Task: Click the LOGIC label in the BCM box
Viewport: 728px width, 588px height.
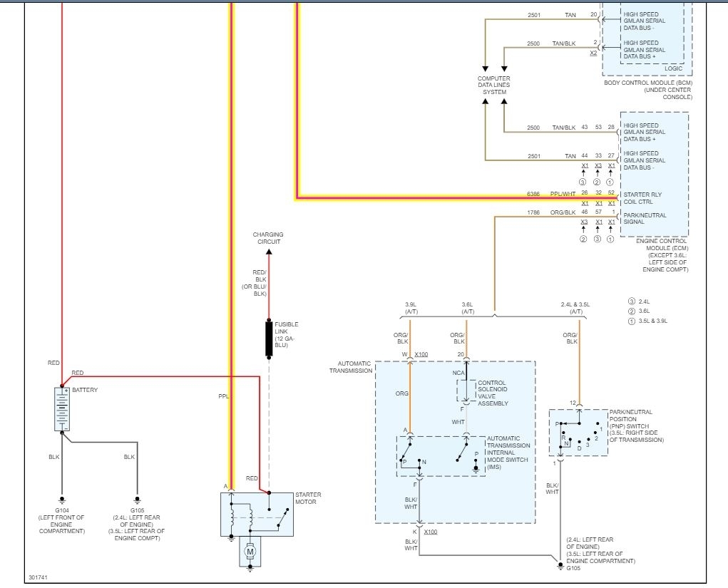Action: coord(673,68)
